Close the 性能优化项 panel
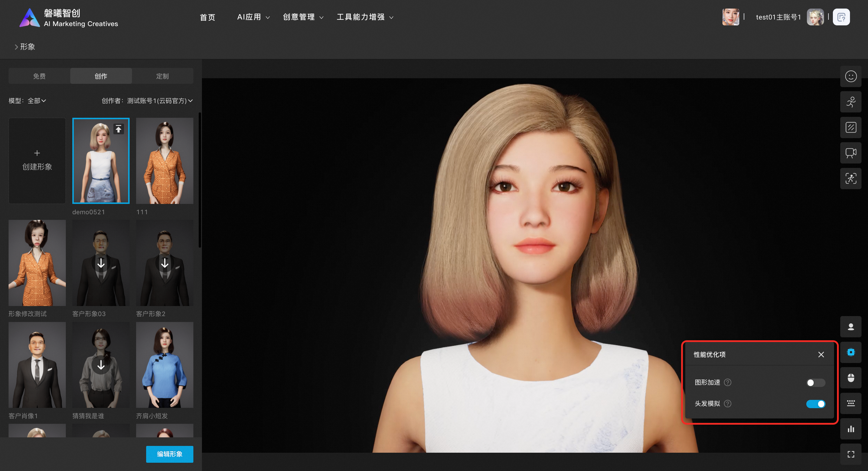The height and width of the screenshot is (471, 868). (821, 355)
